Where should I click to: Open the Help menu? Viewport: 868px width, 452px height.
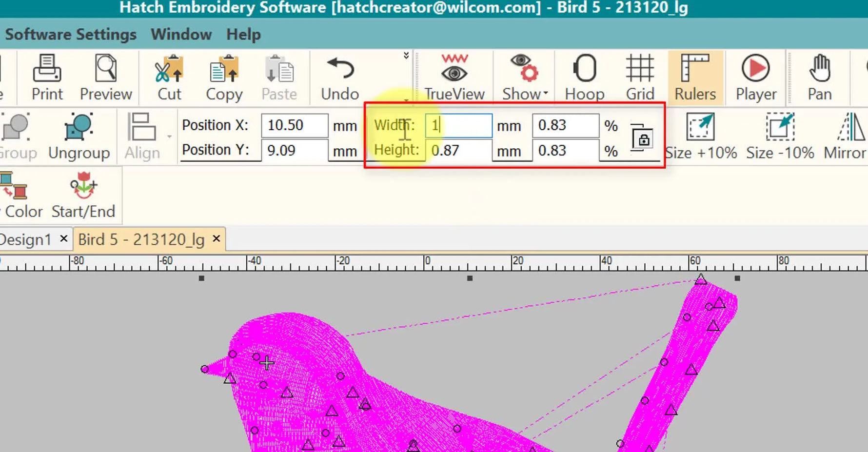243,35
